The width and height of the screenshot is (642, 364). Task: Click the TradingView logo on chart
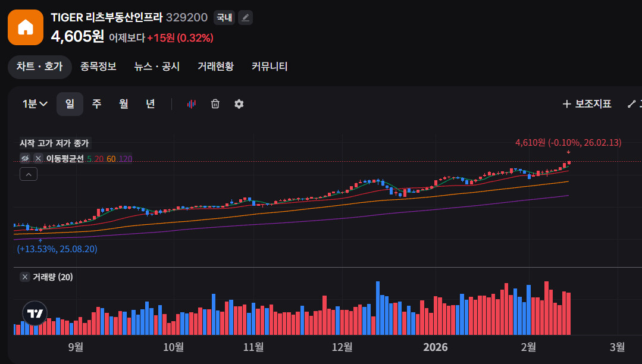35,313
